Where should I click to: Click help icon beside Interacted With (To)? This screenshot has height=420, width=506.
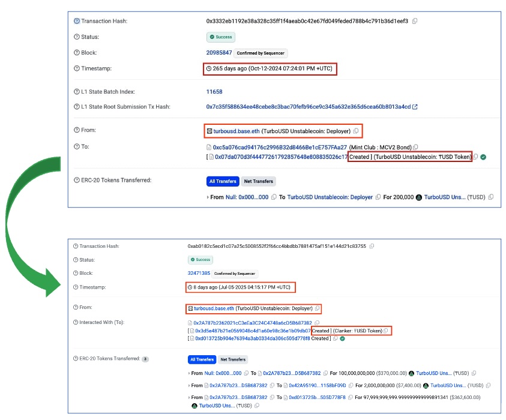coord(75,323)
